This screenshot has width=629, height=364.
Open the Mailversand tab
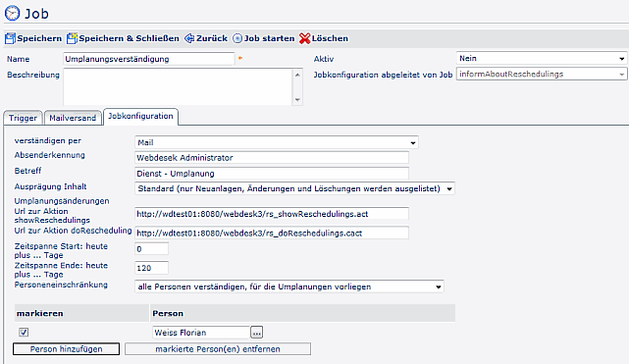73,118
